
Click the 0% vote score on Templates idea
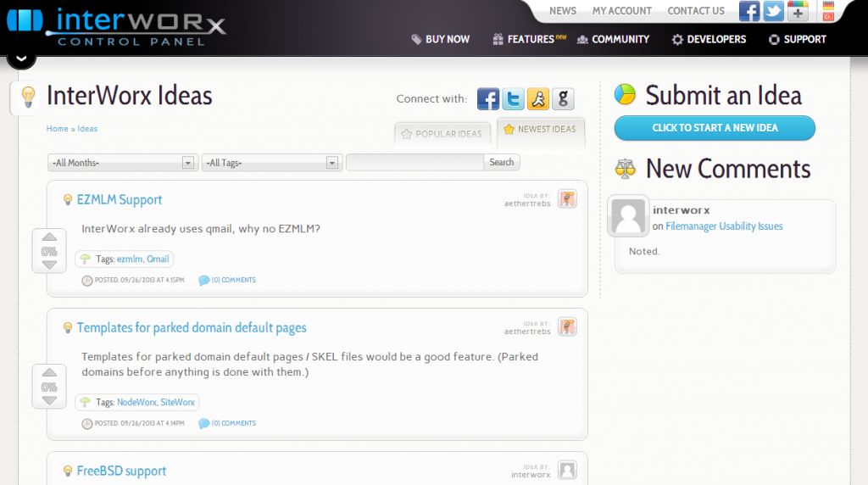(x=49, y=387)
